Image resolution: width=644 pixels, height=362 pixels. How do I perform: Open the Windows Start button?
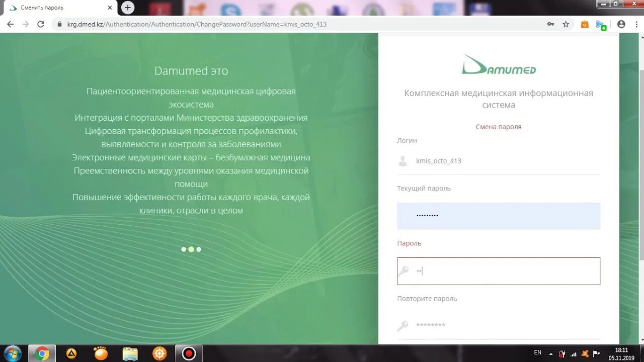coord(13,353)
